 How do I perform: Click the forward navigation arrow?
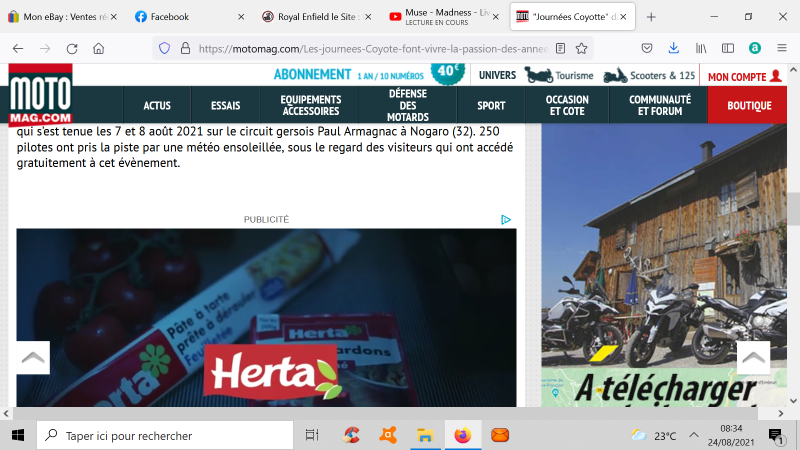pyautogui.click(x=45, y=48)
